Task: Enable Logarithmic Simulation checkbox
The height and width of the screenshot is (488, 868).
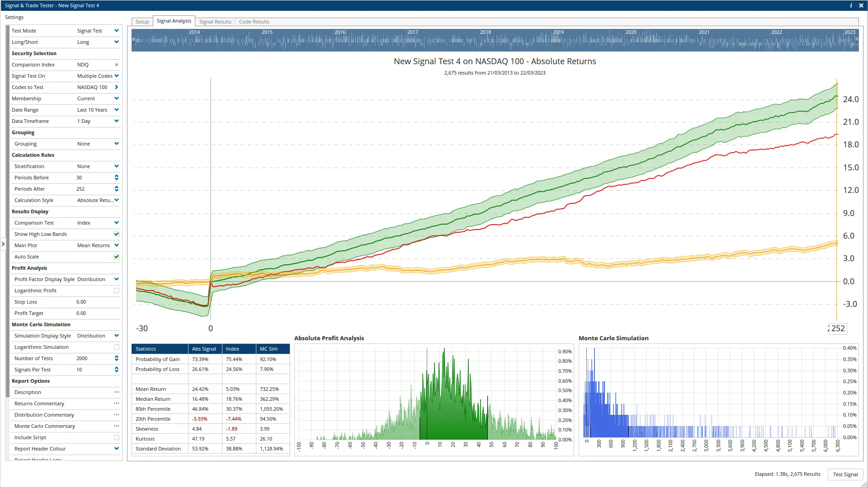Action: [117, 347]
